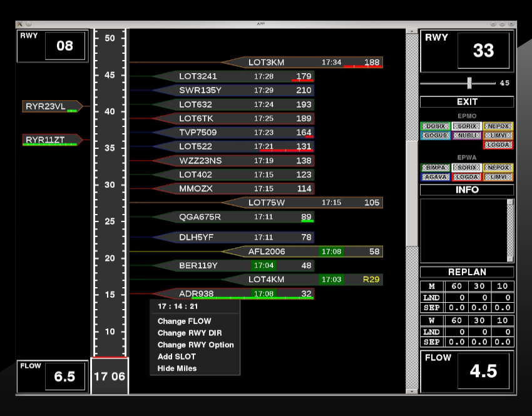
Task: Select Hide Miles menu option
Action: (x=177, y=368)
